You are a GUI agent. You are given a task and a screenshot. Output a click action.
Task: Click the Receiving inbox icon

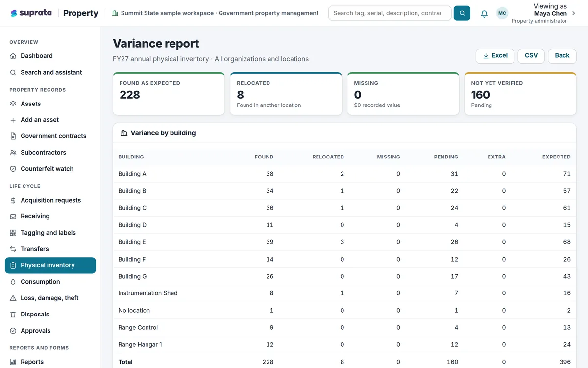pos(13,216)
